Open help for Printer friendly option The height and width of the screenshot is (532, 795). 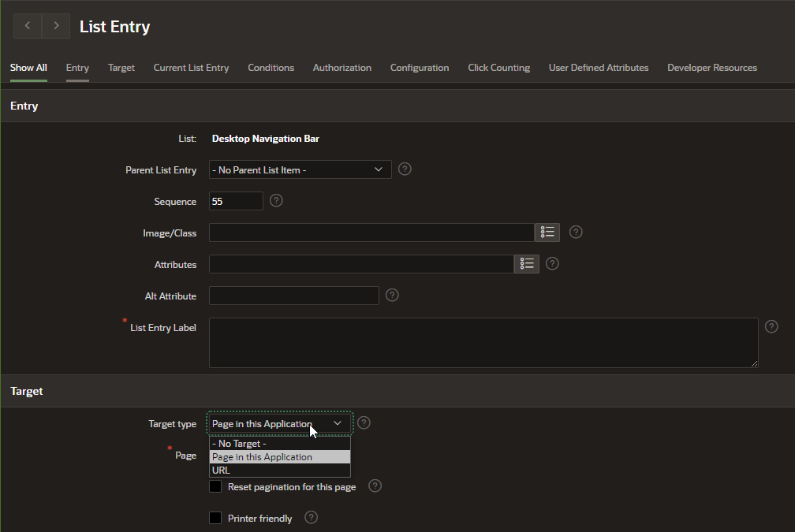point(311,517)
